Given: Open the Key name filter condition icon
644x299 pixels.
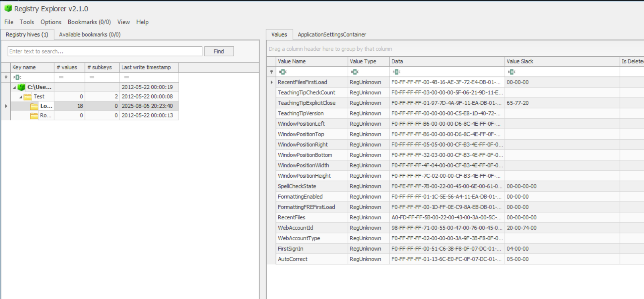Looking at the screenshot, I should (x=17, y=77).
